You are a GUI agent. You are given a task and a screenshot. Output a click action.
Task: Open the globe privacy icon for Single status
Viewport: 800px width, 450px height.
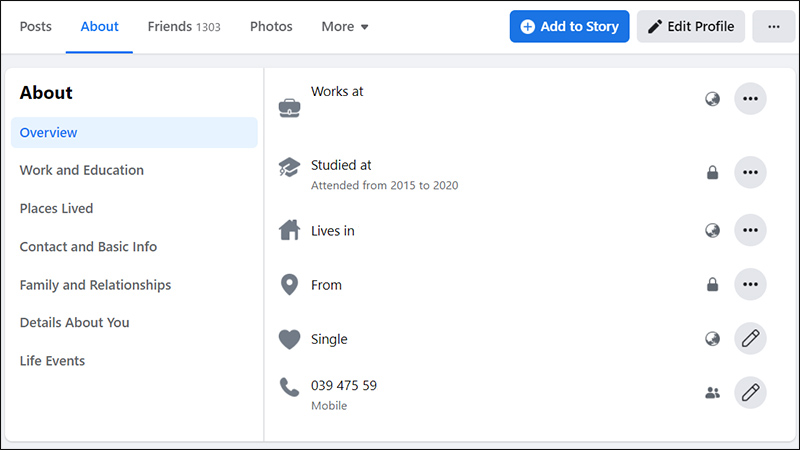tap(712, 338)
